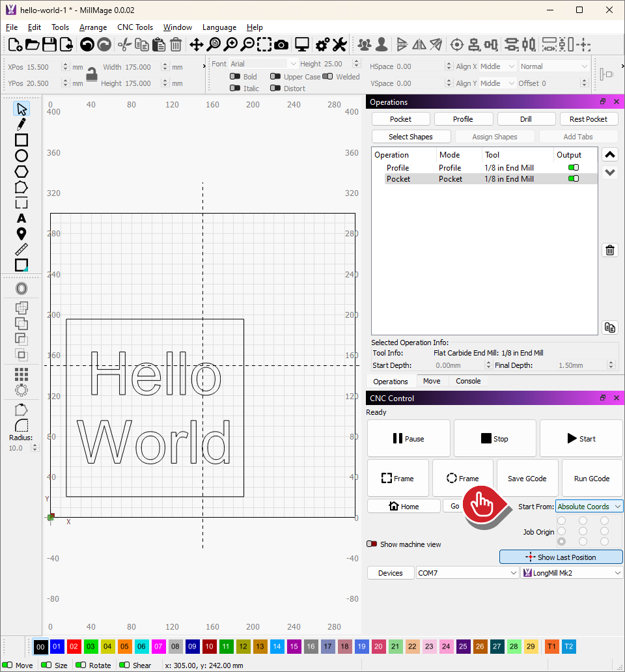This screenshot has width=625, height=672.
Task: Select the Position marker tool
Action: click(21, 234)
